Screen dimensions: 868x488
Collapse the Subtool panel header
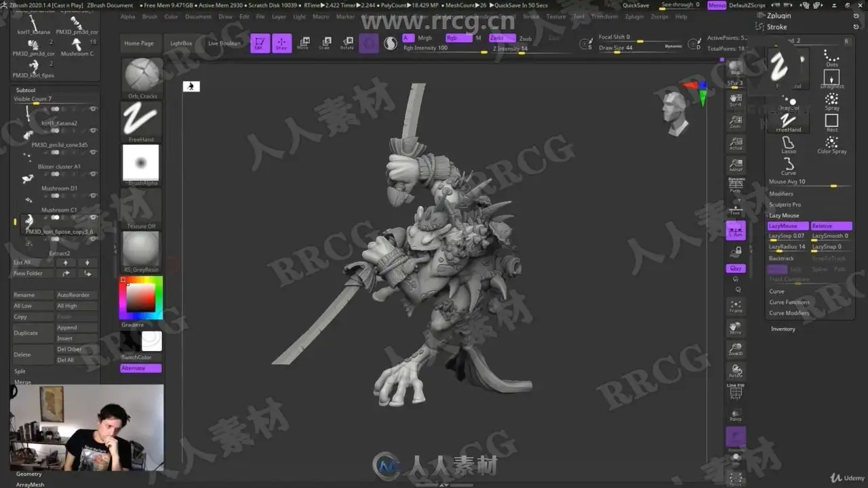26,90
